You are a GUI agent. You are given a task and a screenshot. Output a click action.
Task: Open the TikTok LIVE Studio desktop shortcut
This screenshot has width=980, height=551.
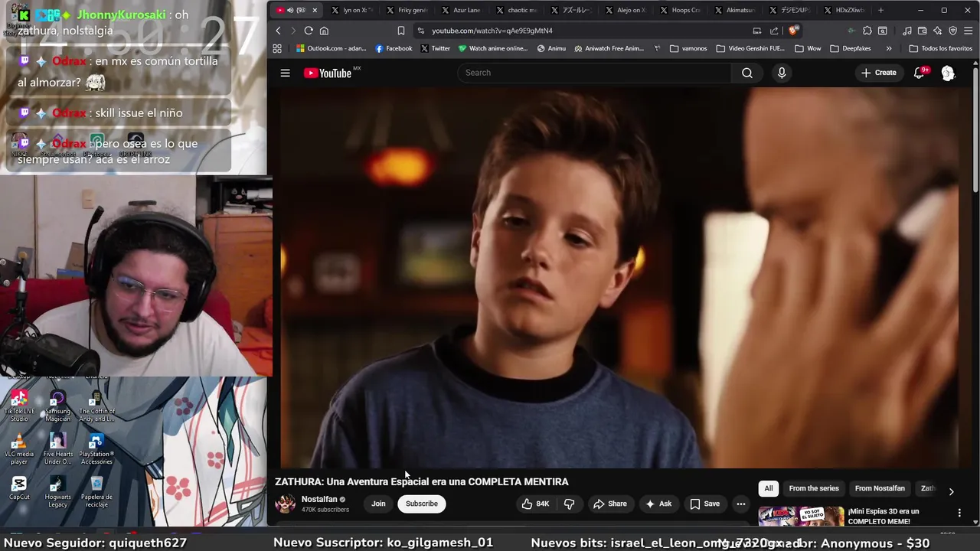click(x=19, y=406)
